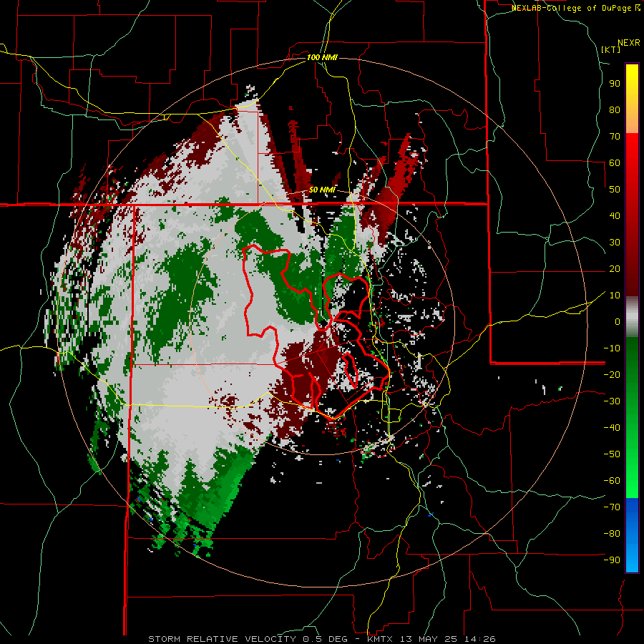Click the positive 10 scale value
644x644 pixels.
tap(615, 296)
